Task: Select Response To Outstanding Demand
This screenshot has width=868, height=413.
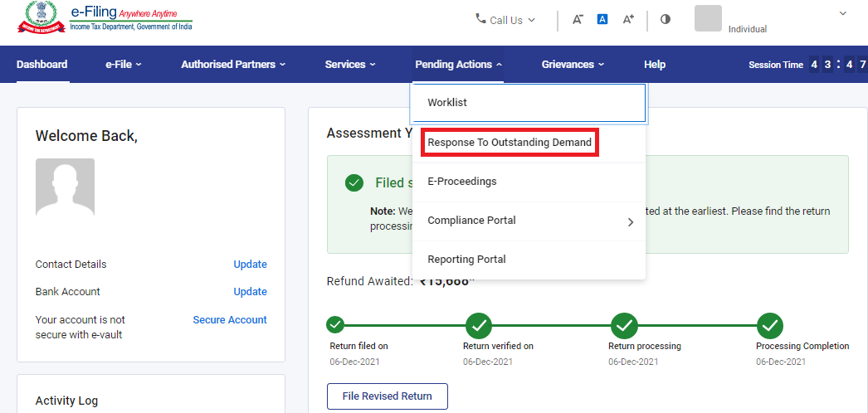Action: 510,143
